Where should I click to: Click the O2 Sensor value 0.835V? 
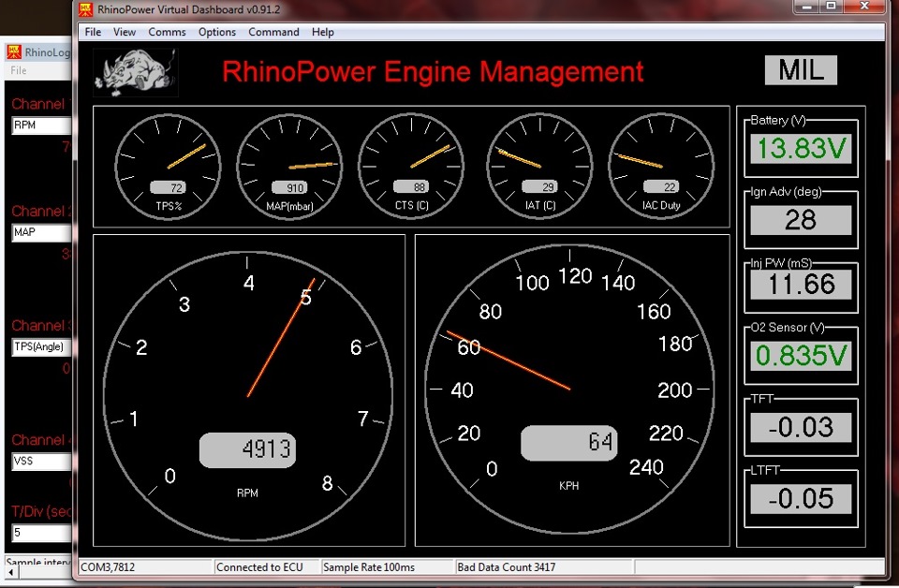click(801, 356)
